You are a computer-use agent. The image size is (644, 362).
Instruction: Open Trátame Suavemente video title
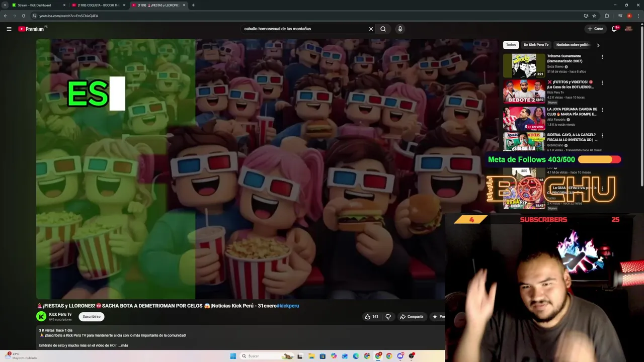565,59
